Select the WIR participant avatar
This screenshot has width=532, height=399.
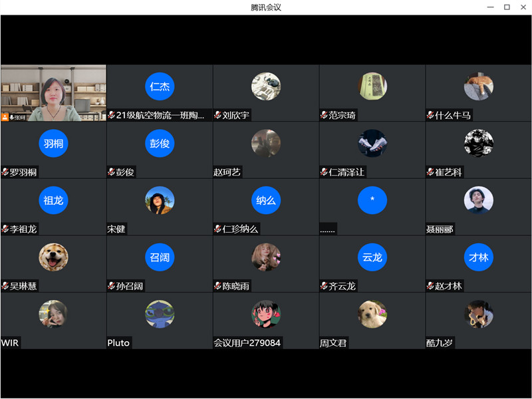coord(53,315)
